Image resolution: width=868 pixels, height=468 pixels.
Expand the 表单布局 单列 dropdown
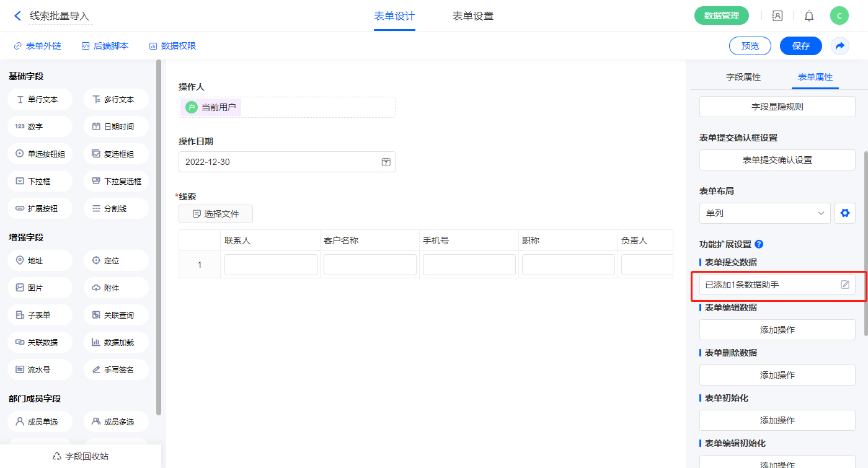(x=764, y=213)
